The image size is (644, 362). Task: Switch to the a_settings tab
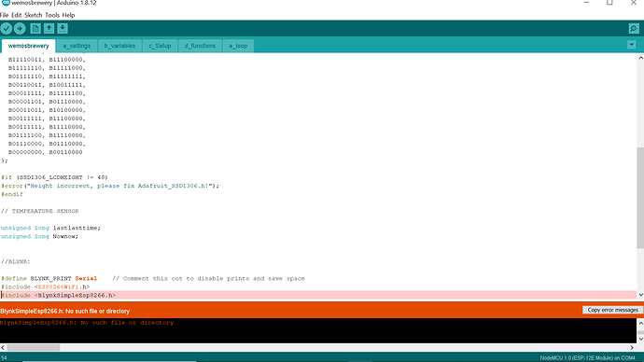click(77, 46)
